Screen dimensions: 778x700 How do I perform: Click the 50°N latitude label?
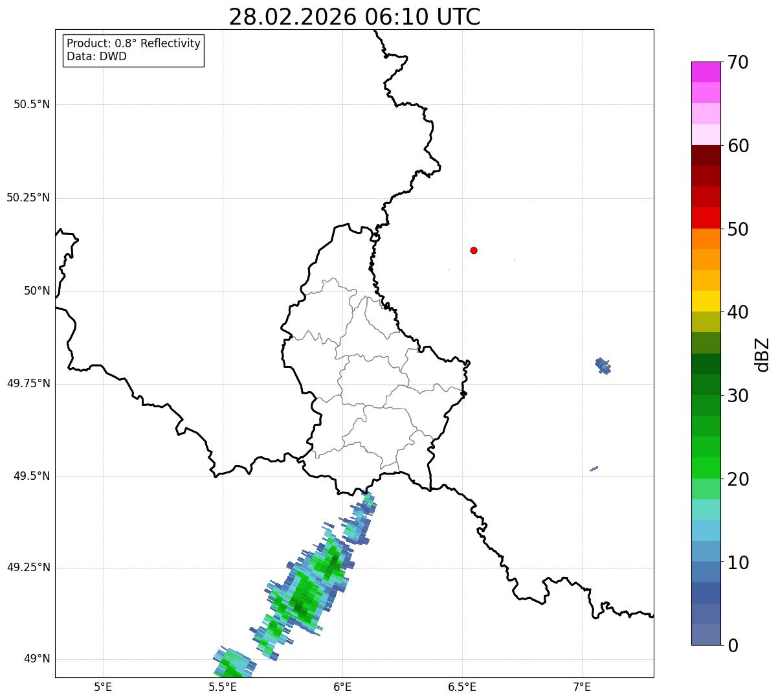click(37, 291)
